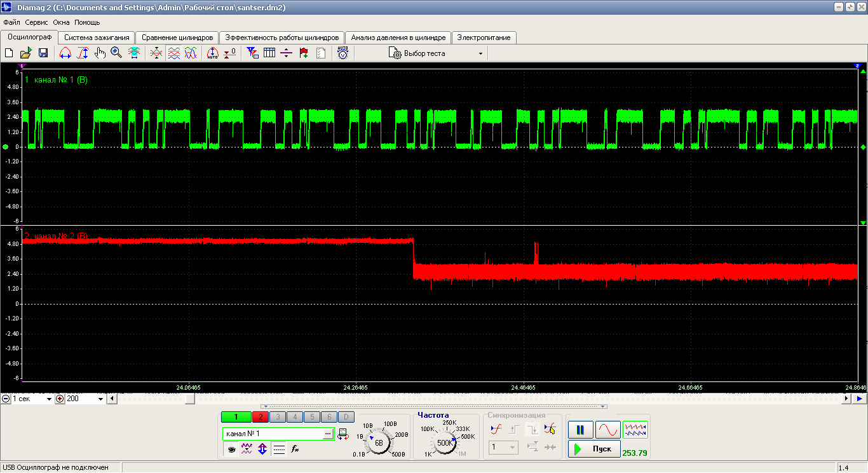
Task: Click the Пуск start button
Action: point(594,449)
